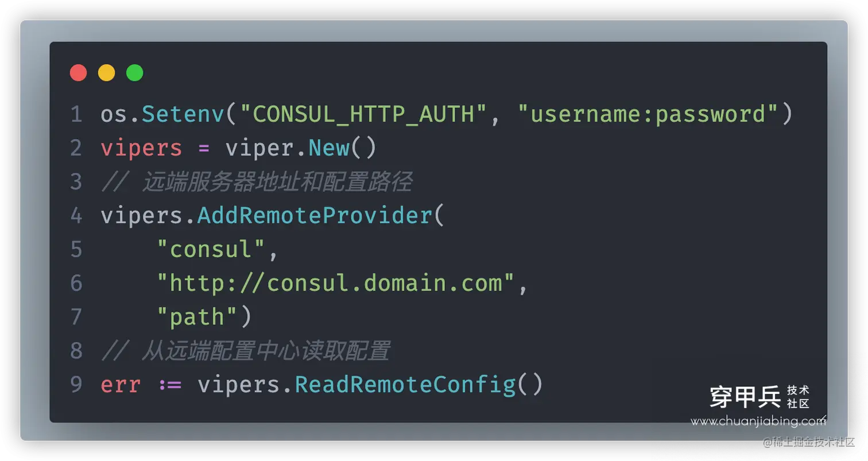868x461 pixels.
Task: Click the viper.New call on line 2
Action: click(301, 148)
